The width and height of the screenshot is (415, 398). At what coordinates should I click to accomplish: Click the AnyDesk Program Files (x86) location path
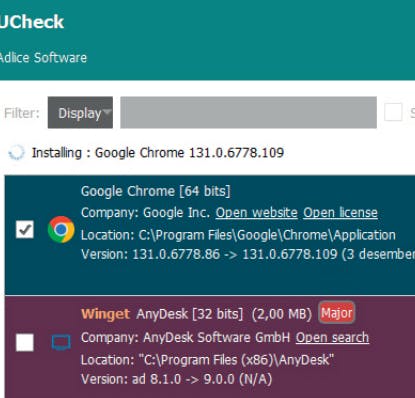point(207,360)
